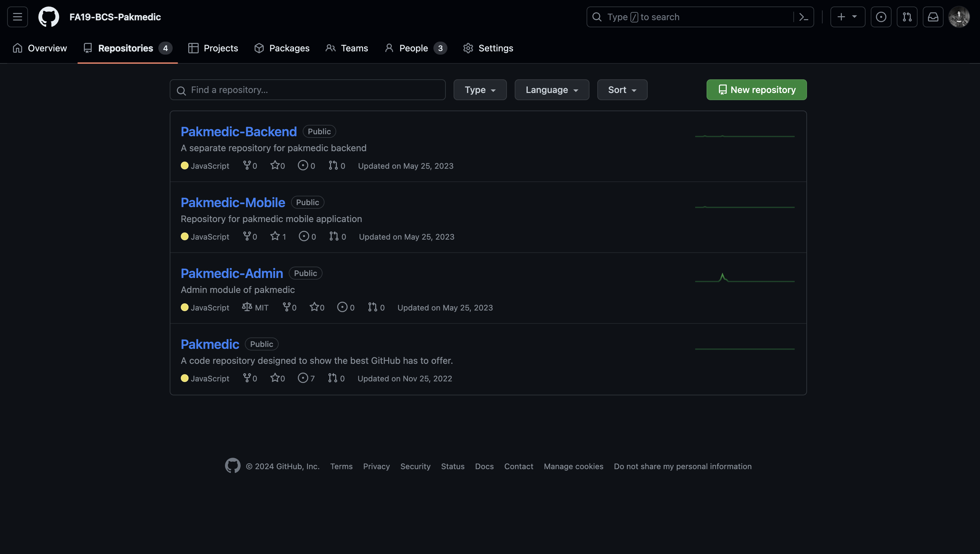Click the forks icon for Pakmedic-Backend

[x=247, y=165]
